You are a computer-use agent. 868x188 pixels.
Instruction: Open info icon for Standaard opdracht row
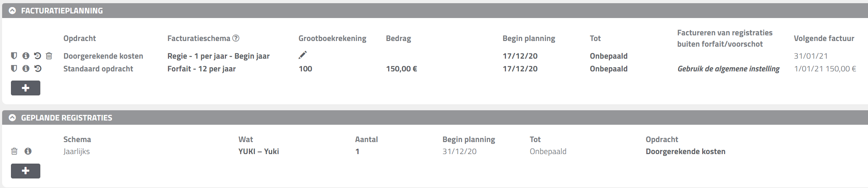point(26,69)
